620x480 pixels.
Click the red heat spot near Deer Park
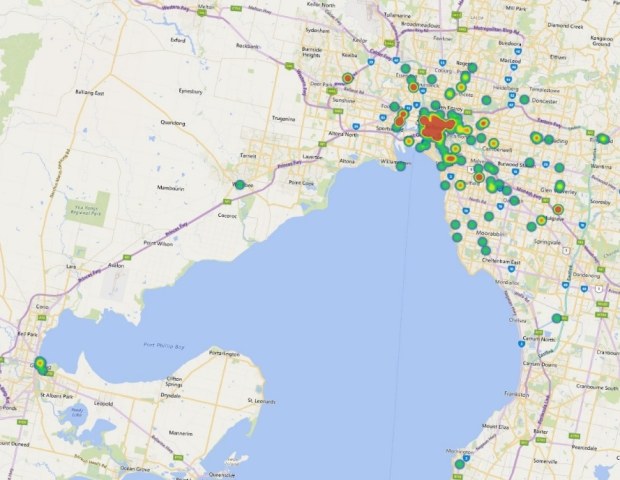tap(348, 78)
